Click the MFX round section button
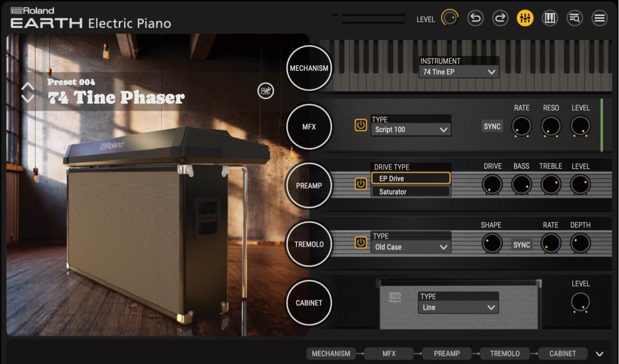The height and width of the screenshot is (364, 619). (x=309, y=127)
